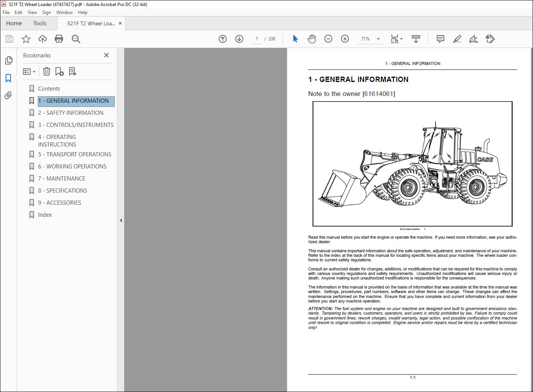Go to the previous page arrow
The image size is (533, 392).
pyautogui.click(x=223, y=39)
